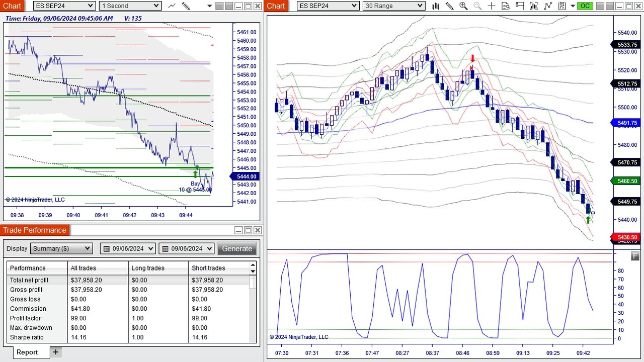Click the Generate button
The width and height of the screenshot is (644, 362).
point(237,248)
